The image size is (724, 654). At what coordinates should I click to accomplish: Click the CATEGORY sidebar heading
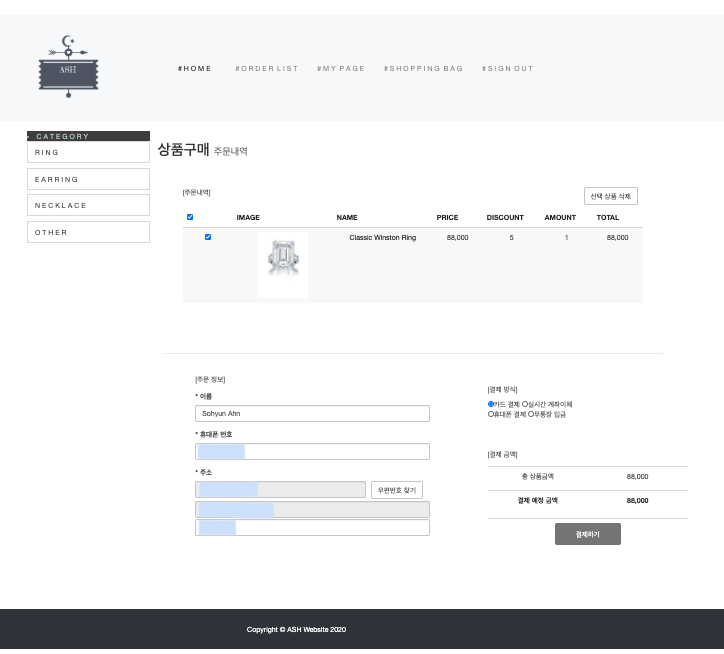(88, 136)
